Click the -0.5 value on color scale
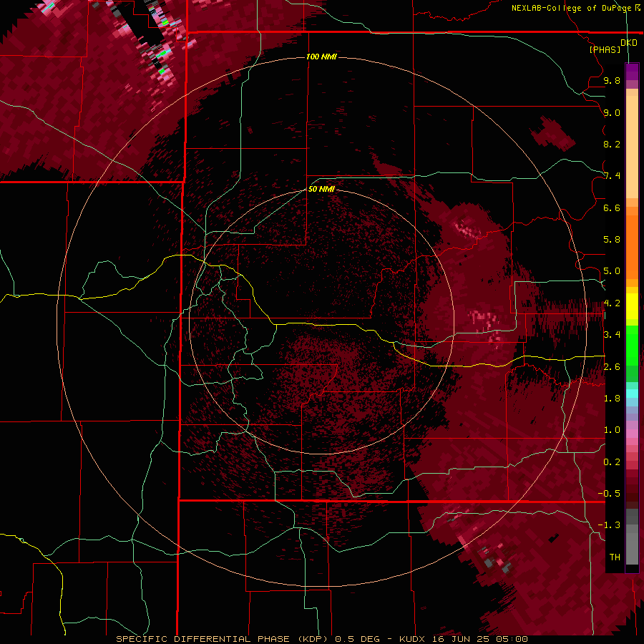 coord(609,494)
